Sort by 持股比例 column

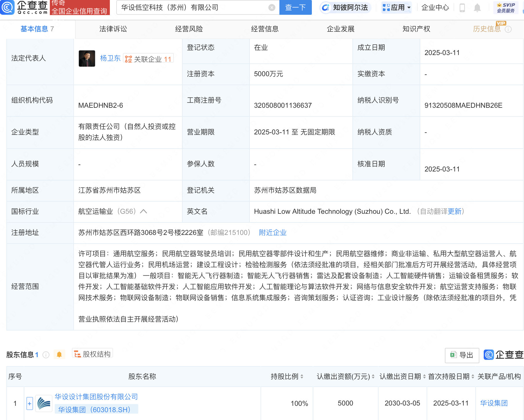point(302,377)
